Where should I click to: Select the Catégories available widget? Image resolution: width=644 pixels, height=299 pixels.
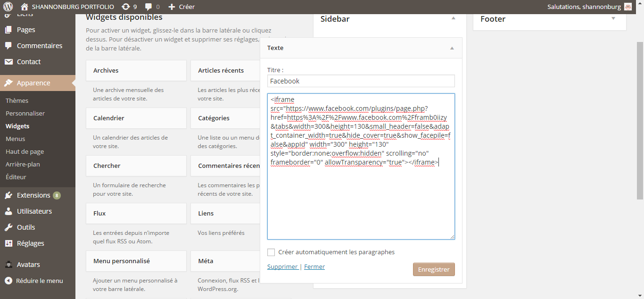tap(225, 118)
